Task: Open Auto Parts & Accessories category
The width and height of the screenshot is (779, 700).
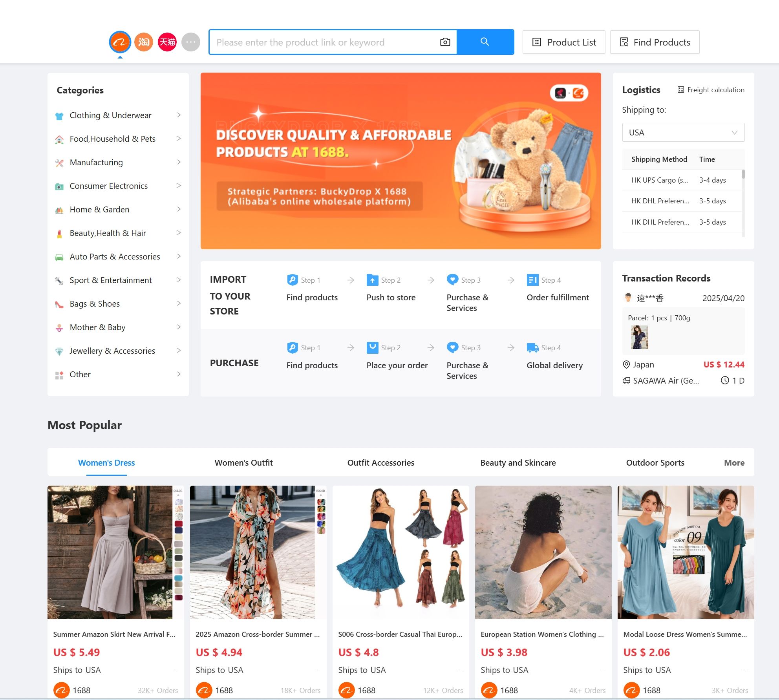Action: [x=118, y=256]
